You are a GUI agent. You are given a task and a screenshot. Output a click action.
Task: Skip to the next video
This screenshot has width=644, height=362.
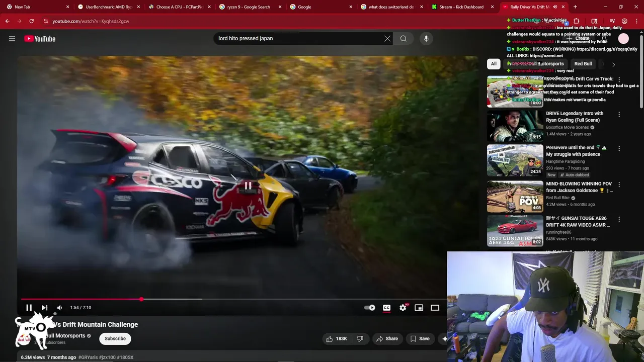(44, 308)
